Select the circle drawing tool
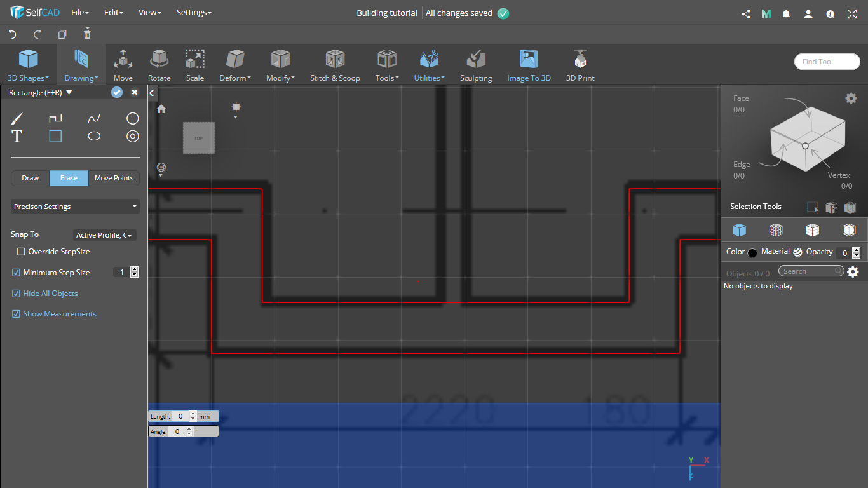The height and width of the screenshot is (488, 868). (132, 118)
